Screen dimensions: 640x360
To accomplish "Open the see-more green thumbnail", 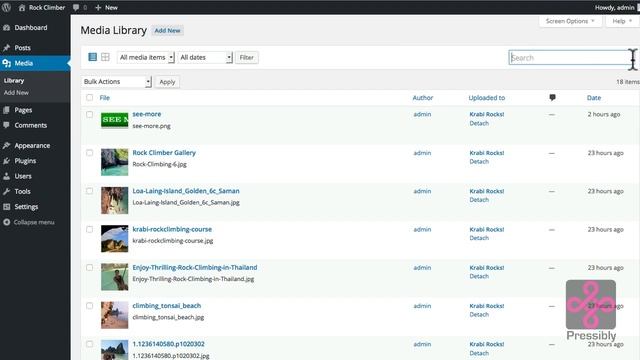I will (x=115, y=120).
